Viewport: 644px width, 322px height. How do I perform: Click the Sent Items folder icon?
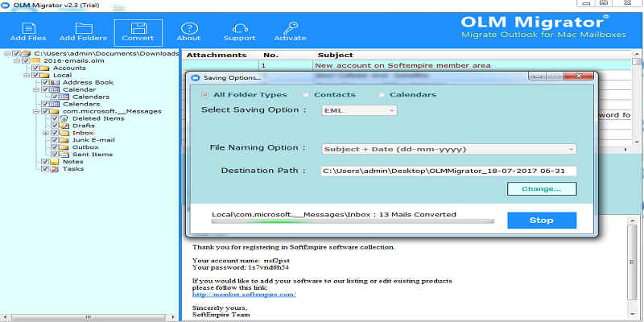(x=65, y=155)
